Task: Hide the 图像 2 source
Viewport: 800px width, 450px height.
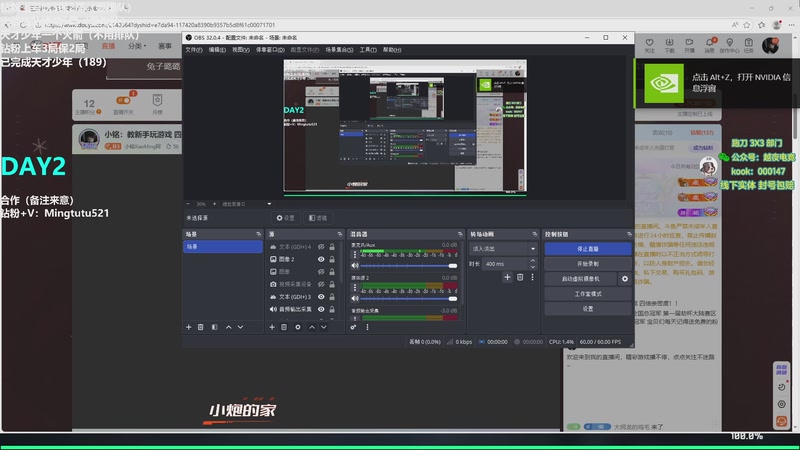Action: pyautogui.click(x=321, y=259)
